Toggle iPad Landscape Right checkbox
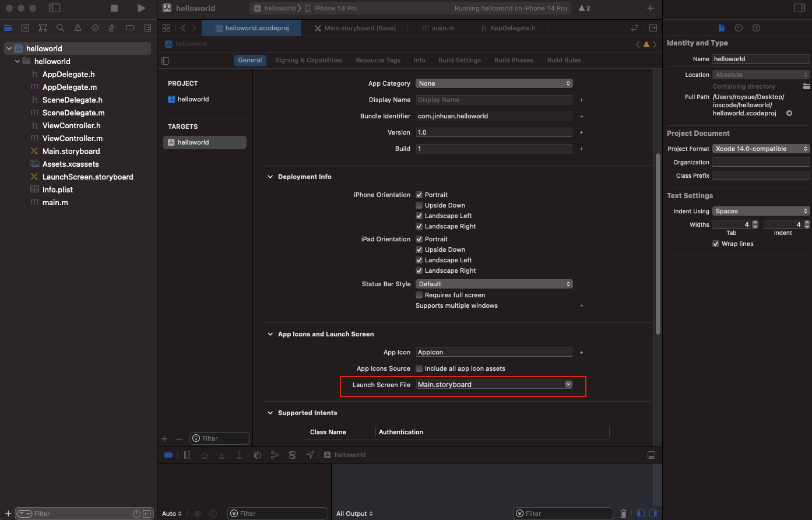 click(419, 270)
